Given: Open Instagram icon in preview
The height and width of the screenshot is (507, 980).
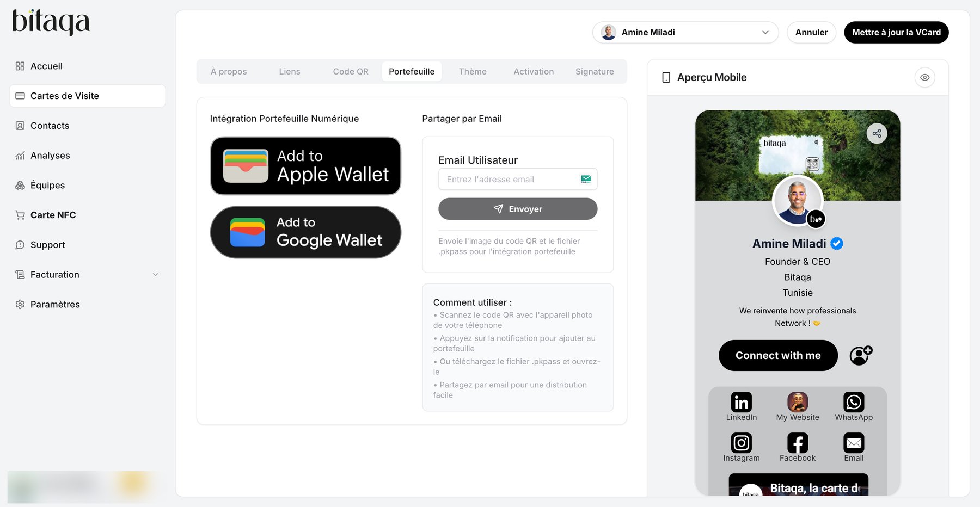Looking at the screenshot, I should pyautogui.click(x=741, y=443).
